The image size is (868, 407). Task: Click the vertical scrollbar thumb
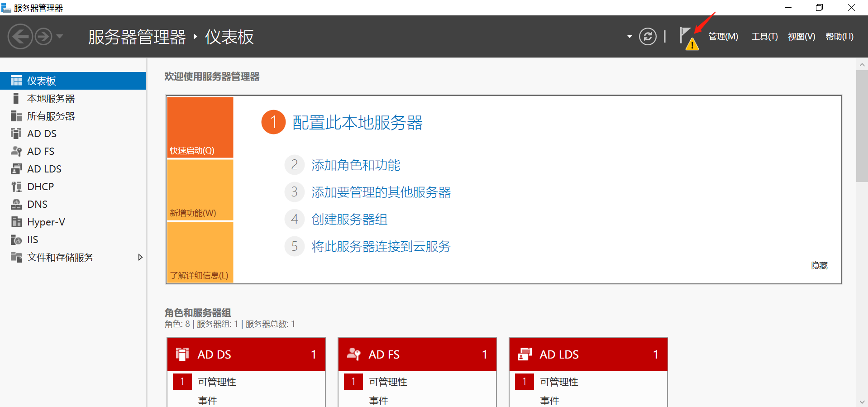862,126
